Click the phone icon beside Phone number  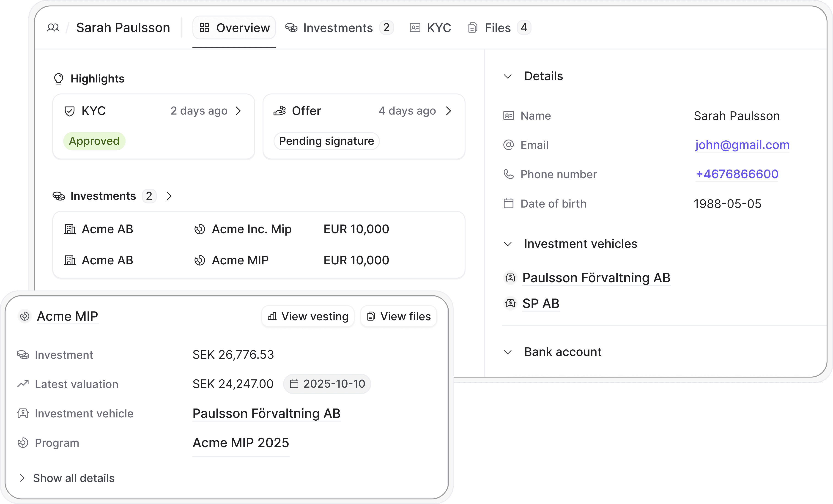tap(508, 174)
